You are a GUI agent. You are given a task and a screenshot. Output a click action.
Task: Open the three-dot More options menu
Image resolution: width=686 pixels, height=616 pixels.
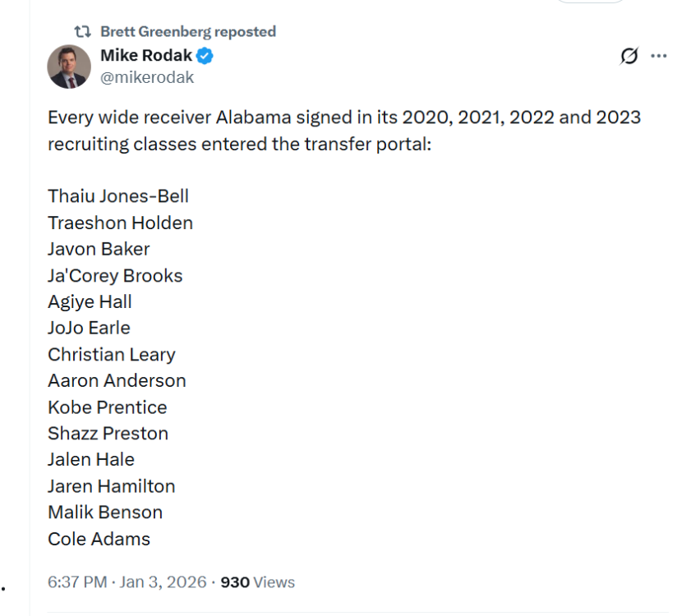658,56
